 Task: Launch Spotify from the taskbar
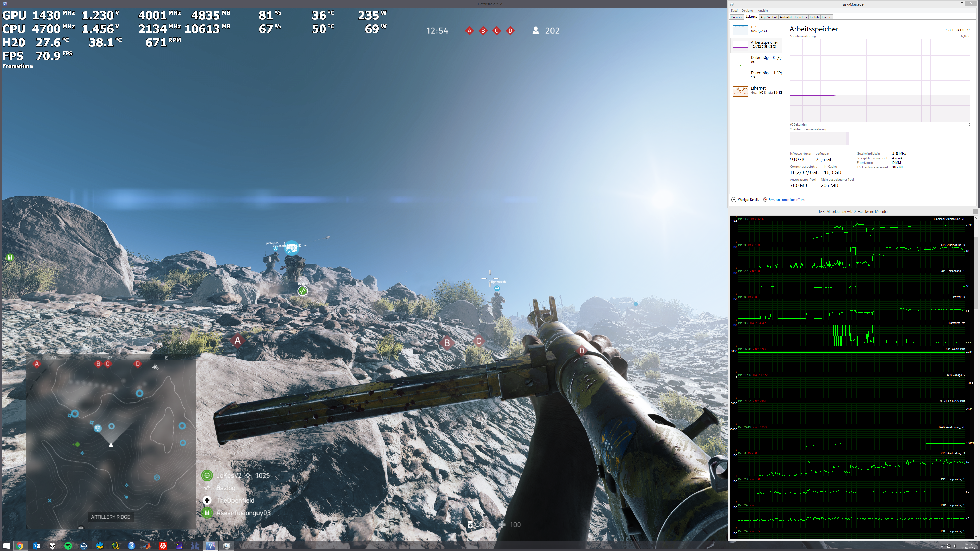coord(68,546)
